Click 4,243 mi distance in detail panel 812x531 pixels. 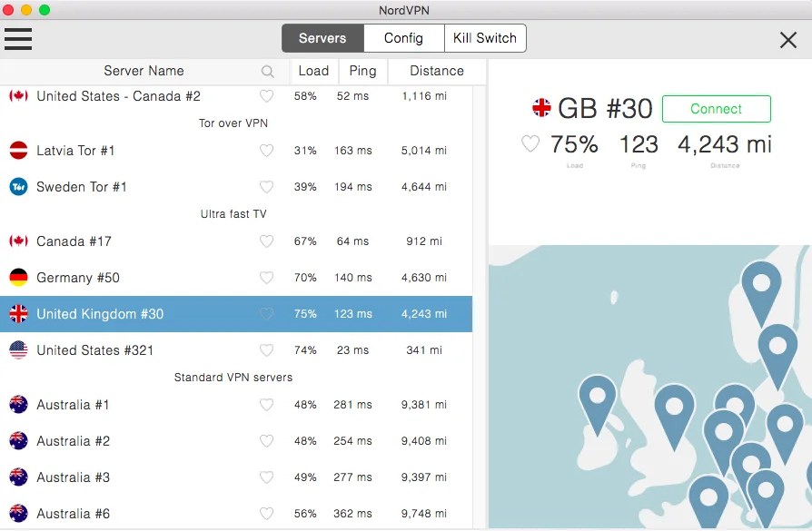tap(725, 144)
